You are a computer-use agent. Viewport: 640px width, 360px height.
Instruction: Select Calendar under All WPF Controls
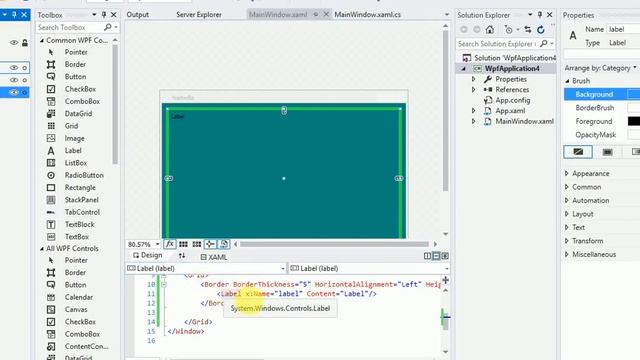tap(78, 297)
